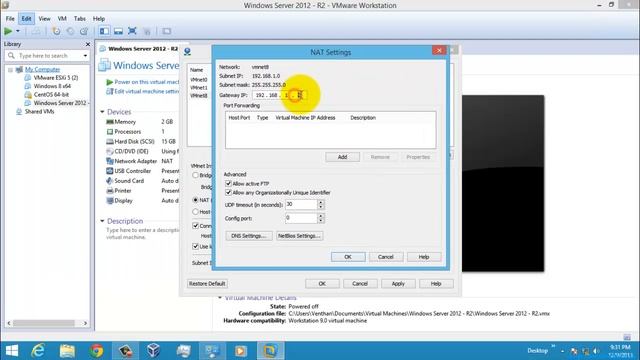
Task: Take a snapshot toolbar icon
Action: click(x=56, y=31)
